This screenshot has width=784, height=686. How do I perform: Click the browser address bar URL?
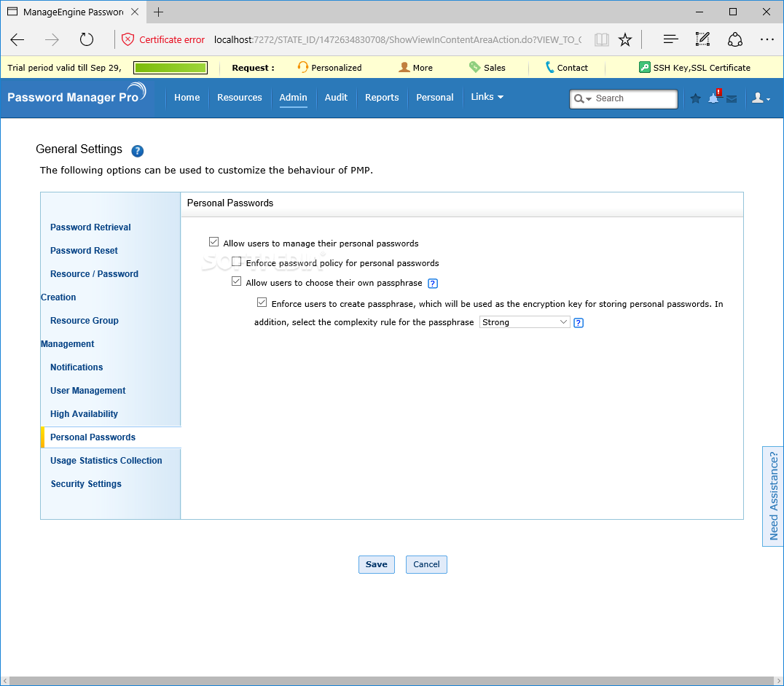(x=398, y=39)
